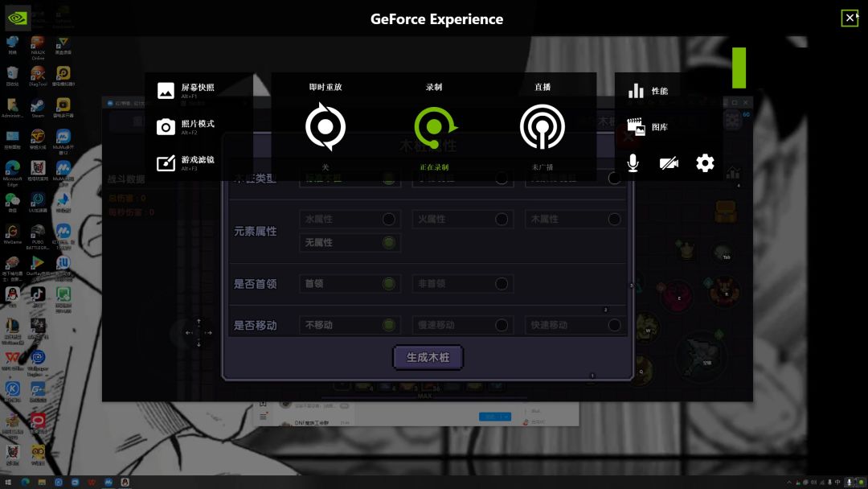Select 无属性 element option
The height and width of the screenshot is (489, 868).
pyautogui.click(x=350, y=243)
